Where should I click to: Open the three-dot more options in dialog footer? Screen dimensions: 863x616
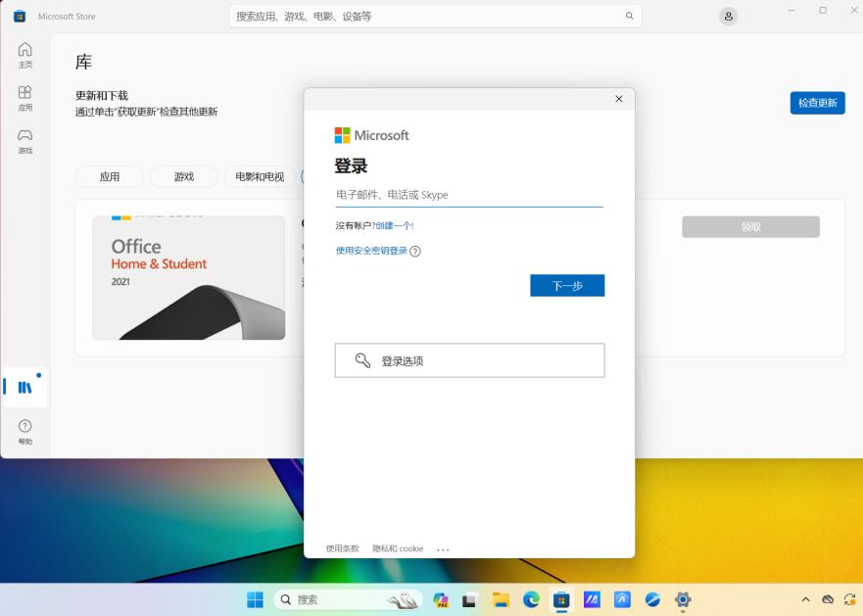443,548
